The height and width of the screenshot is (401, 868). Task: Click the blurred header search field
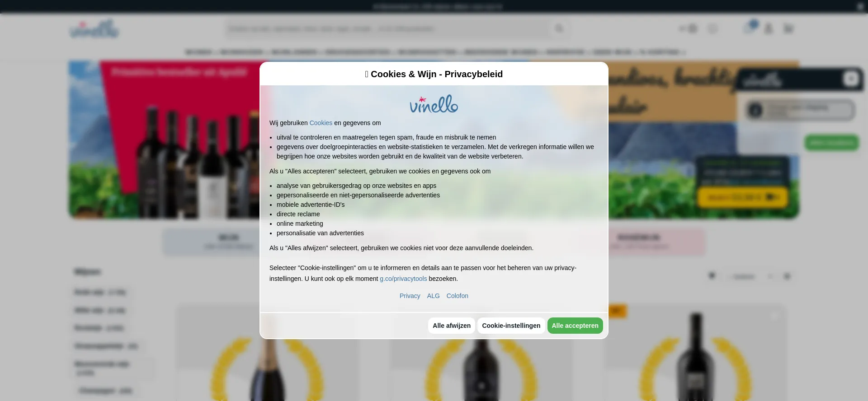click(x=388, y=29)
